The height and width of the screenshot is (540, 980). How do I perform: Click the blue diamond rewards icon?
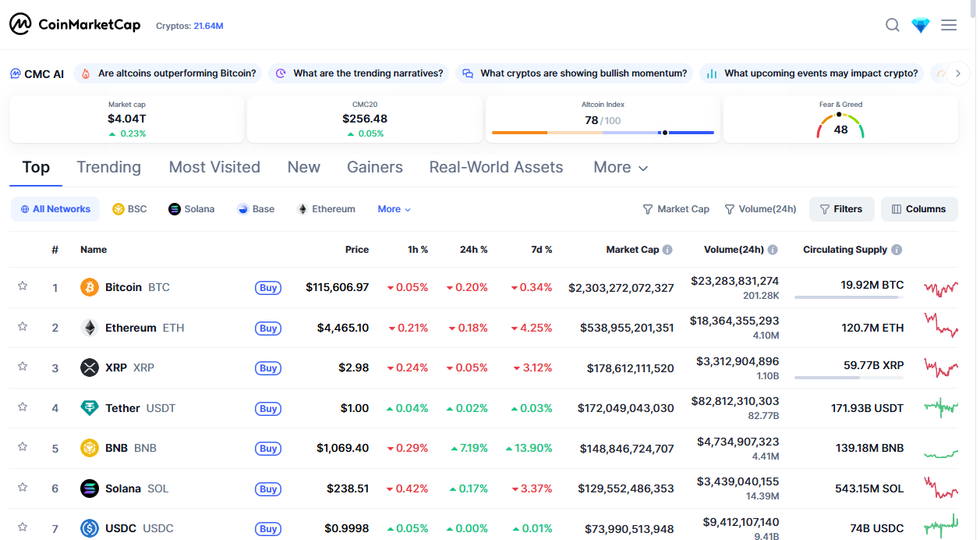pos(921,25)
